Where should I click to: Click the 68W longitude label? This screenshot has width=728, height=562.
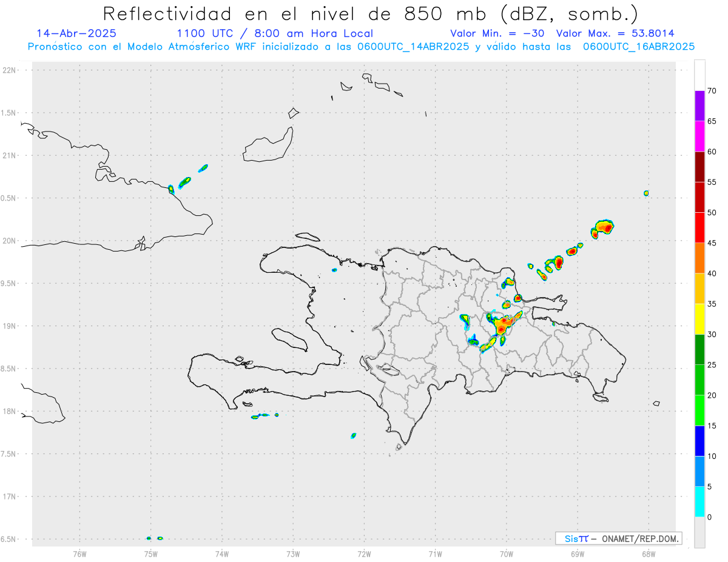coord(649,554)
